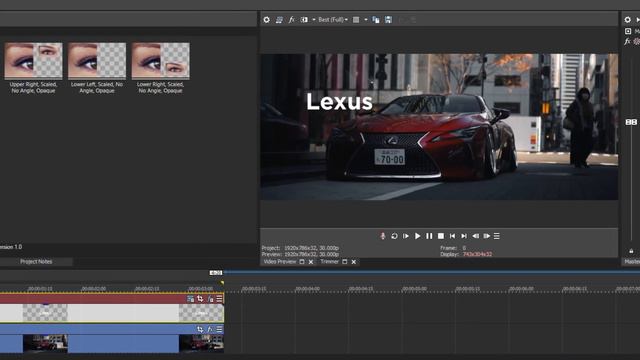Click Play From Start button

(x=406, y=236)
